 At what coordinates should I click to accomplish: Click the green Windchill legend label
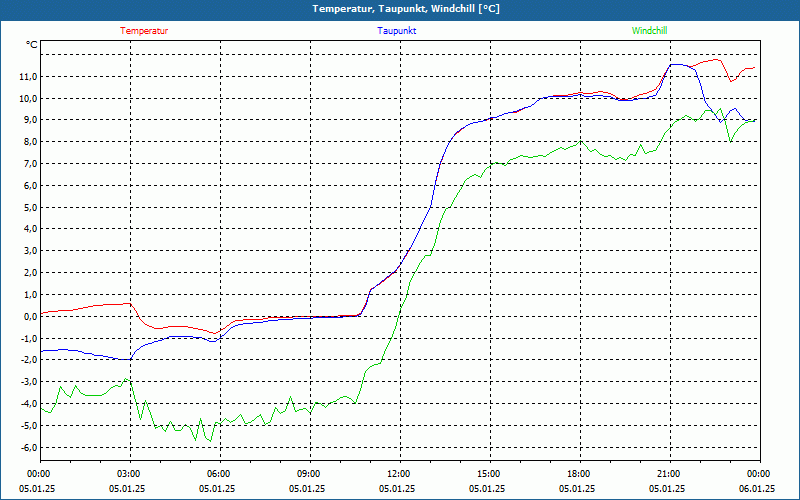click(649, 31)
